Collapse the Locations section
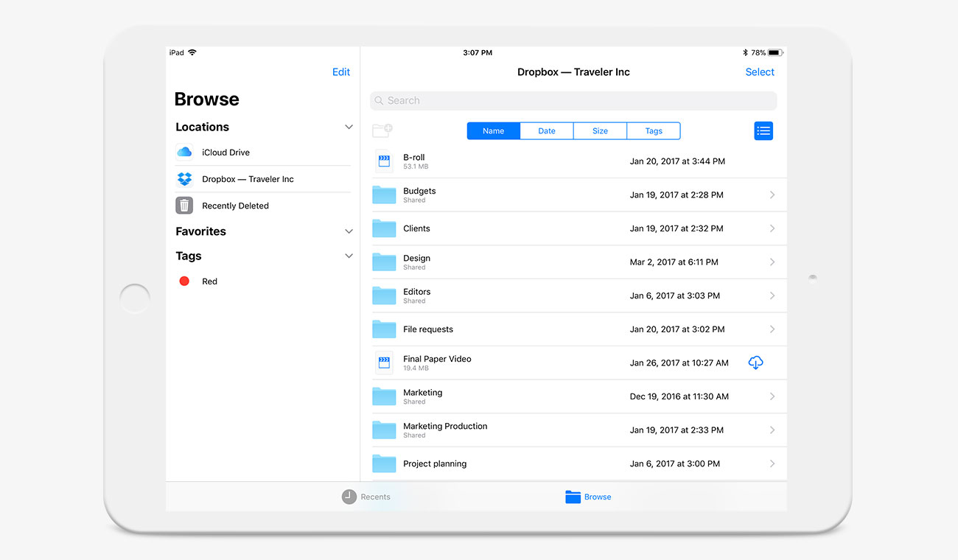Screen dimensions: 958x560 pos(349,127)
